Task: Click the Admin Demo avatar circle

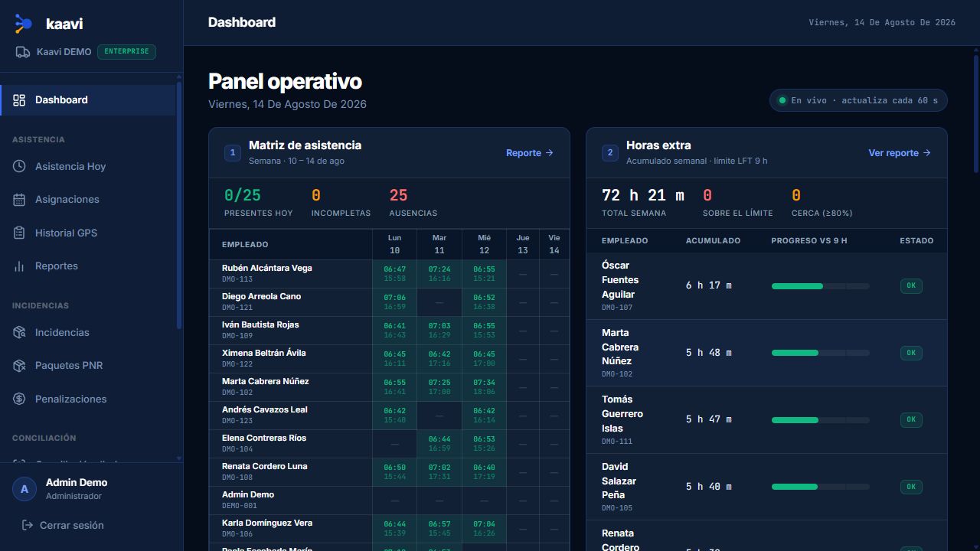Action: [x=24, y=489]
